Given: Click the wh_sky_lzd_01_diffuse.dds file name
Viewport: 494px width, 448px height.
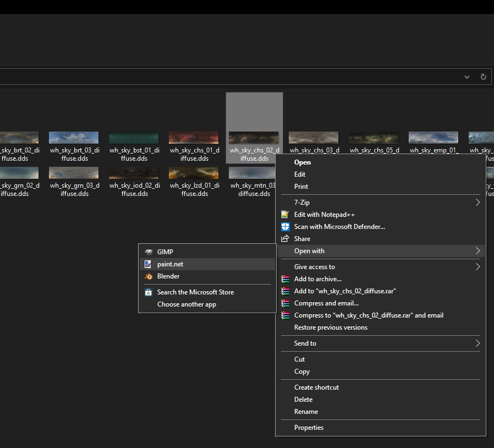Looking at the screenshot, I should coord(195,190).
